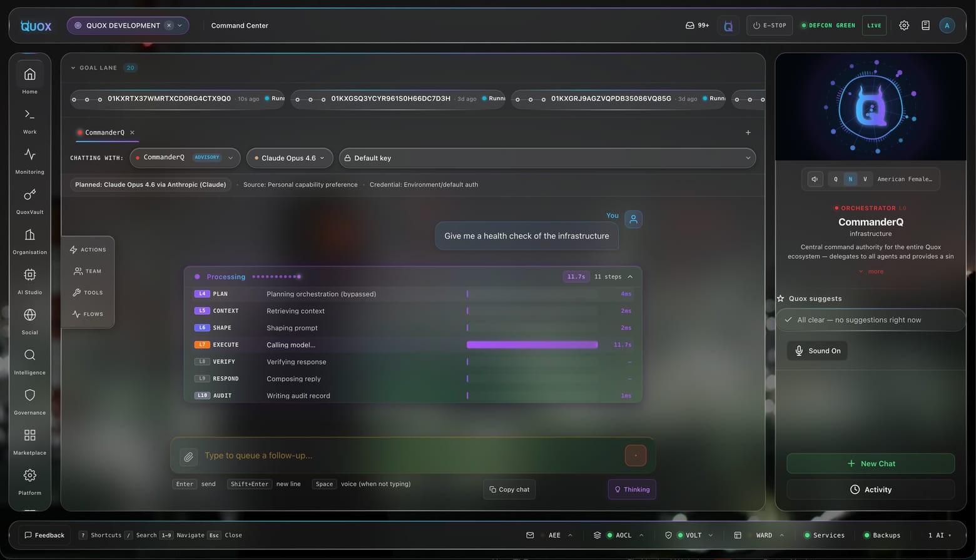Image resolution: width=976 pixels, height=560 pixels.
Task: Open the 1 AI dropdown
Action: point(940,536)
